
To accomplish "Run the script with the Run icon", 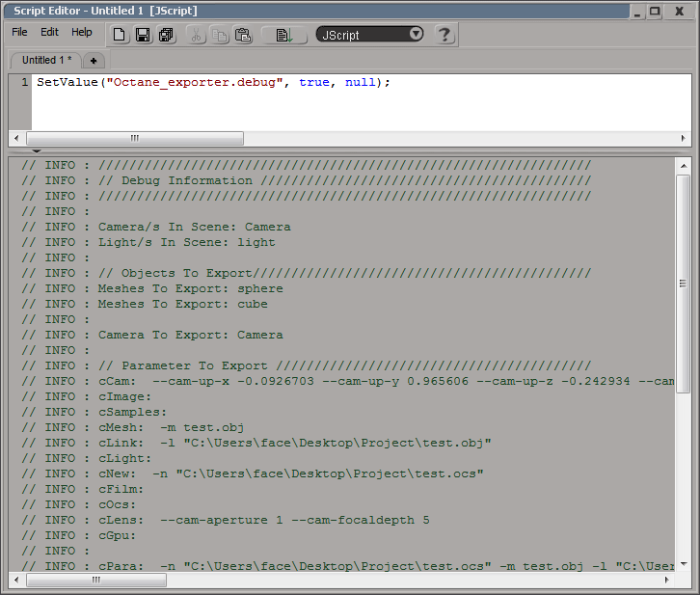I will point(283,35).
